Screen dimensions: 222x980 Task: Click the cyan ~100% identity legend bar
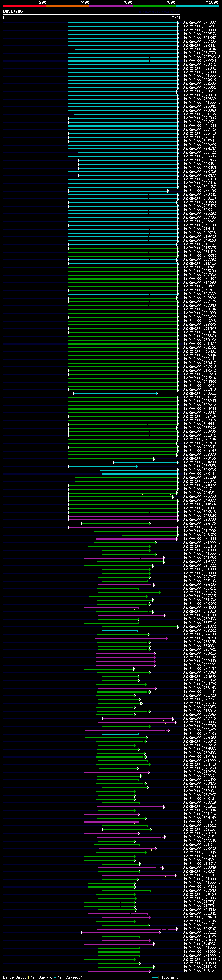coord(197,6)
